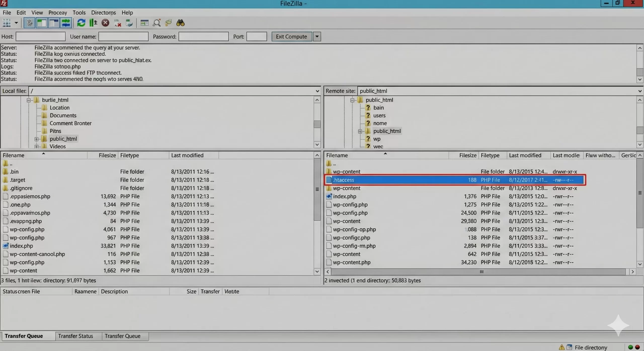This screenshot has width=644, height=351.
Task: Open the Site Manager icon
Action: [x=7, y=23]
